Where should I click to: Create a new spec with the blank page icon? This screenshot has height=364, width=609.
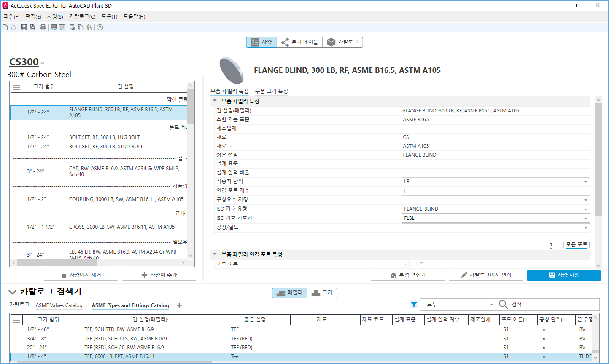pyautogui.click(x=5, y=27)
